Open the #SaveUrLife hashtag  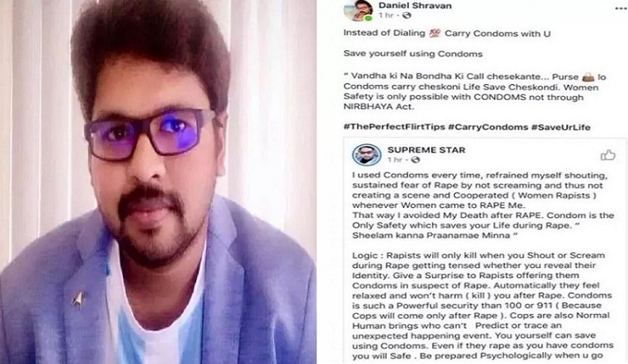pyautogui.click(x=561, y=127)
